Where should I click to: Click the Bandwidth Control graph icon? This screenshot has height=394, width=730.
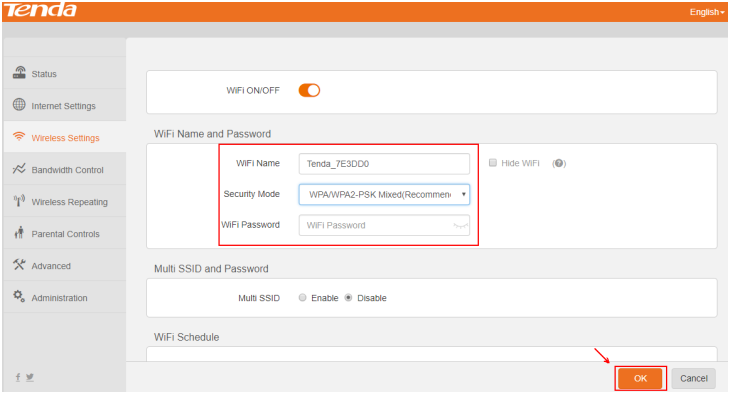click(x=19, y=169)
